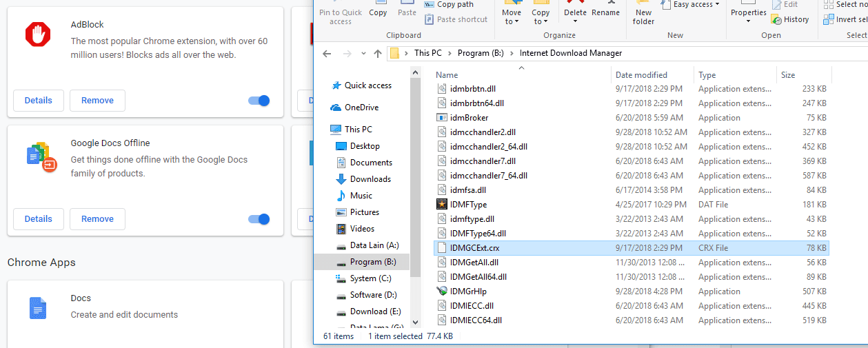Click navigation pane scroll-down arrow

point(415,321)
